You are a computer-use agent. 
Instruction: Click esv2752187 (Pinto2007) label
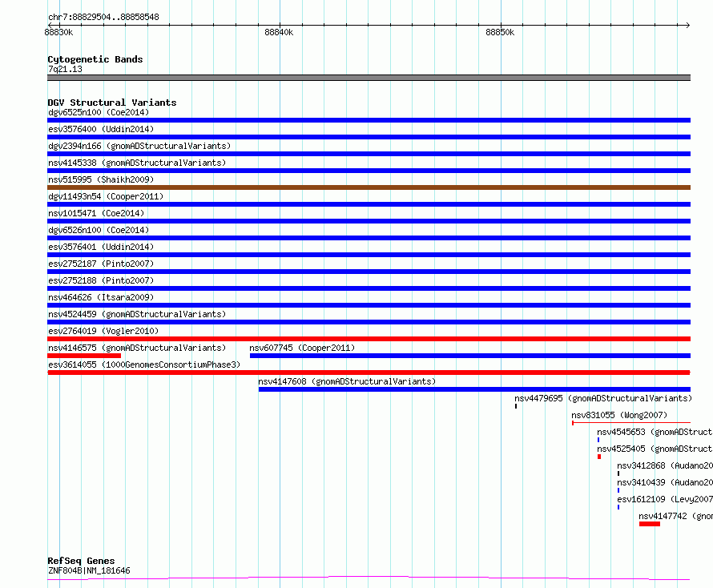point(101,264)
